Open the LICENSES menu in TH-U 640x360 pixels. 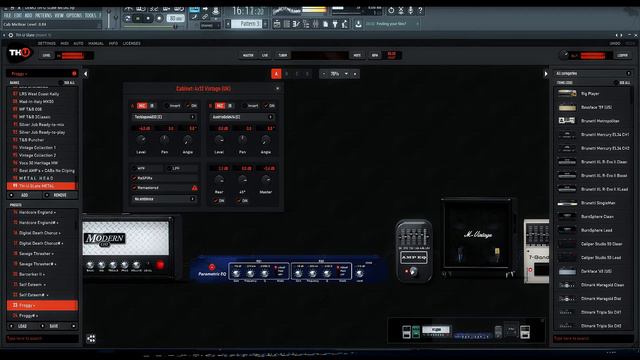coord(131,43)
